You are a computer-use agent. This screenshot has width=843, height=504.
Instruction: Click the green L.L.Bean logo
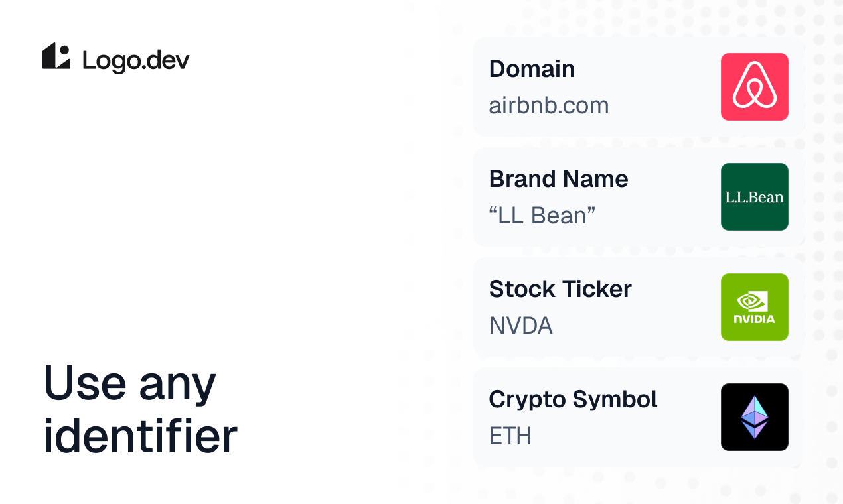(754, 197)
